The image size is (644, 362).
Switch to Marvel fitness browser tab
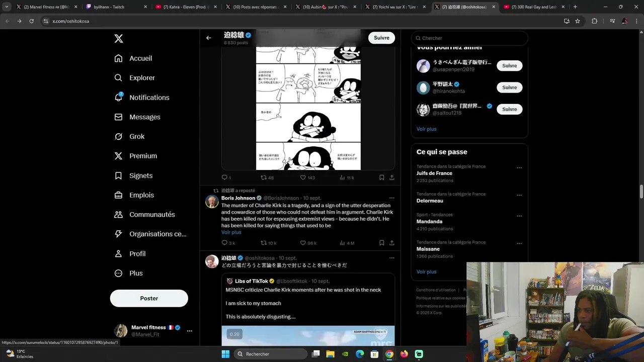click(x=46, y=7)
